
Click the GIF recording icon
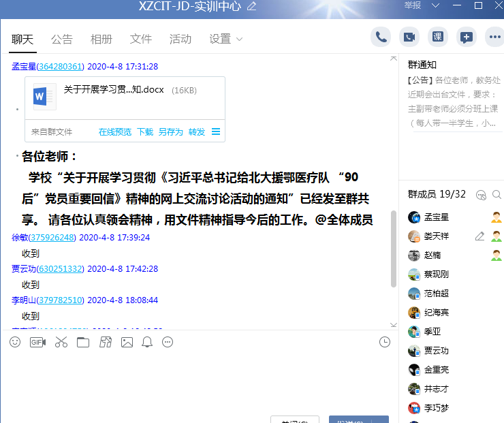[37, 342]
